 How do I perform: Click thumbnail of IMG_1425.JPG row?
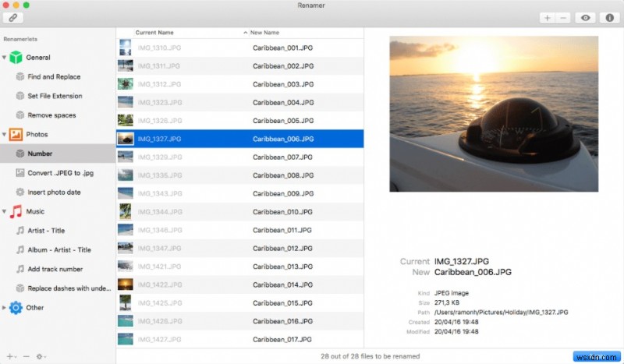(x=126, y=302)
